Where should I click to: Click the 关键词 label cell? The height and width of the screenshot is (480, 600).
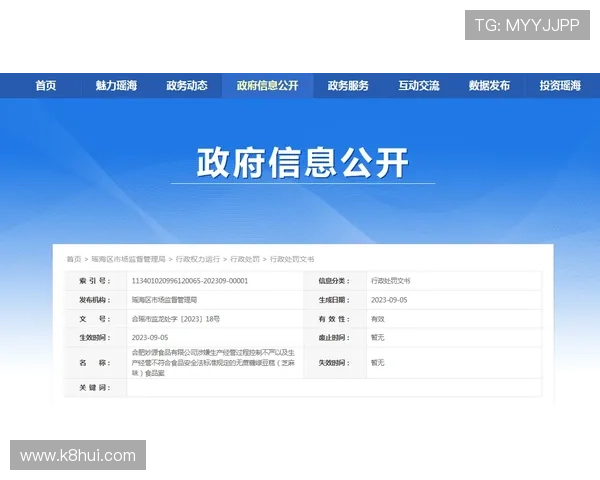[95, 387]
